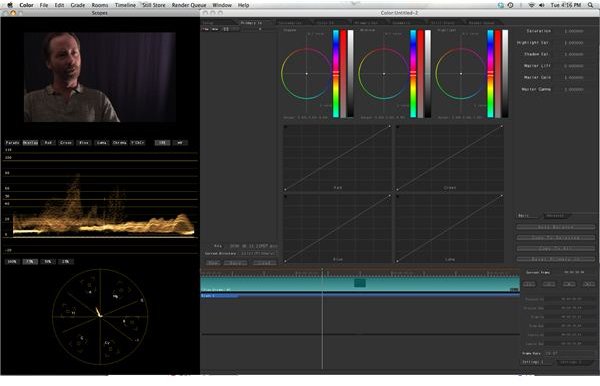Open Spotlight search in the menu bar
Viewport: 600px width, 386px height.
(590, 5)
